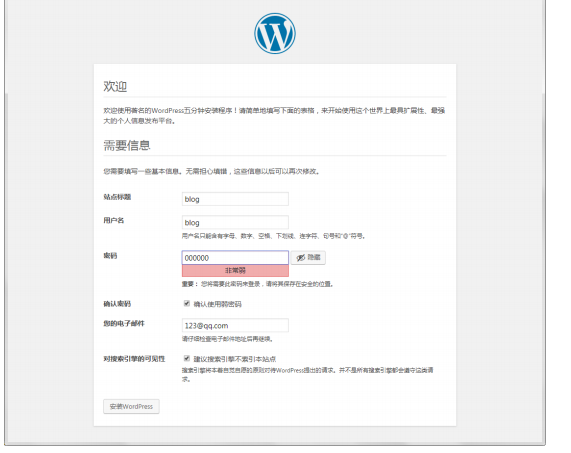571x453 pixels.
Task: Click the WordPress logo at top
Action: point(275,34)
